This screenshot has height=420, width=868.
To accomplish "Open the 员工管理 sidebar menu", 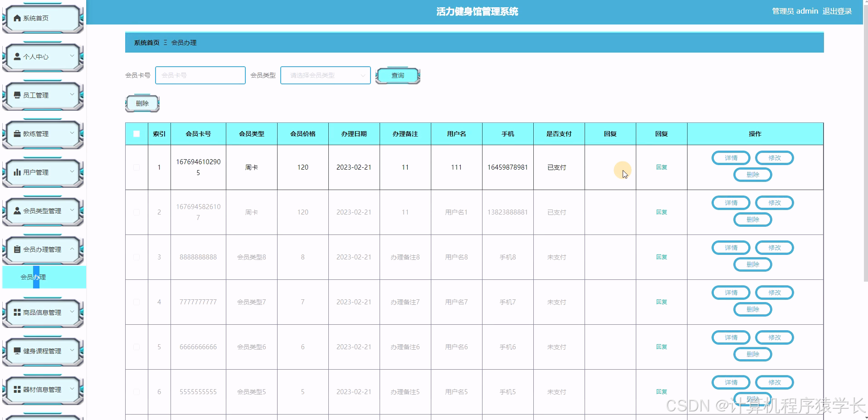I will [43, 96].
